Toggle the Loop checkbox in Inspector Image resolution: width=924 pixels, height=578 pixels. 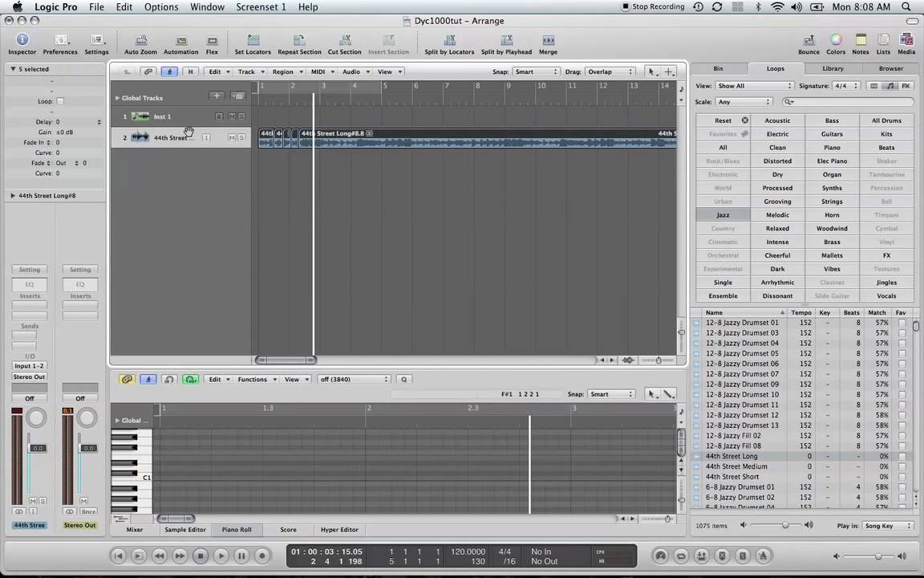click(60, 101)
